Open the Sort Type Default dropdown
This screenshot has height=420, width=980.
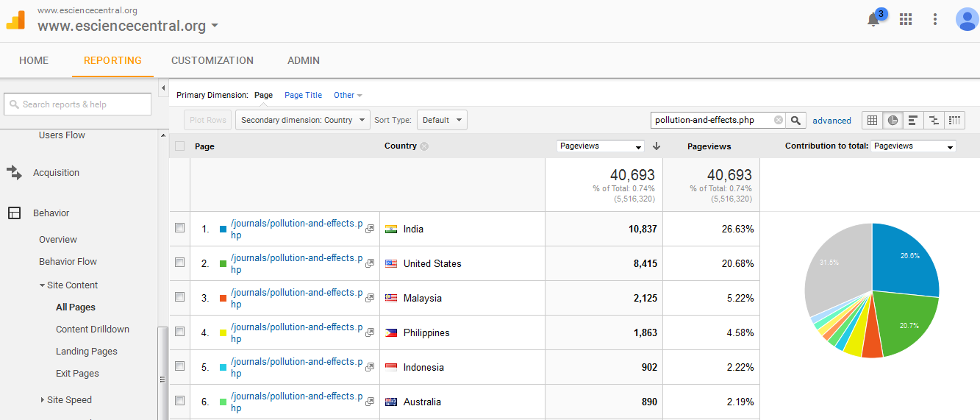[442, 120]
